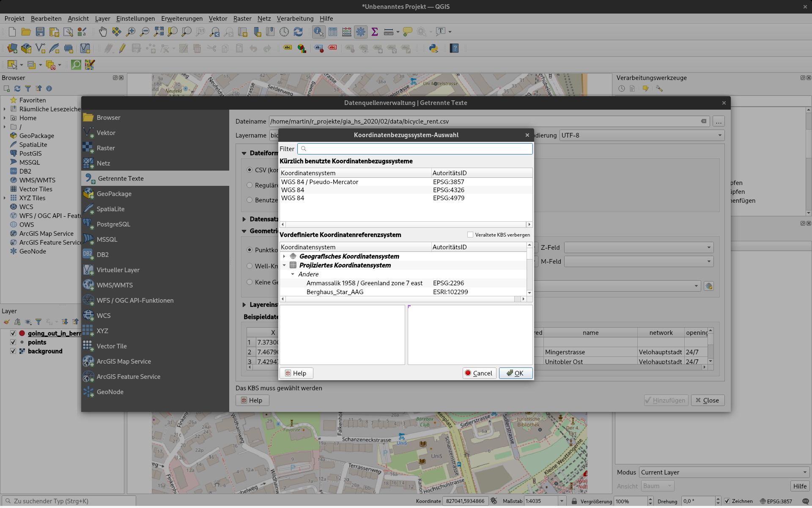812x508 pixels.
Task: Click the Virtueller Layer source icon
Action: tap(88, 270)
